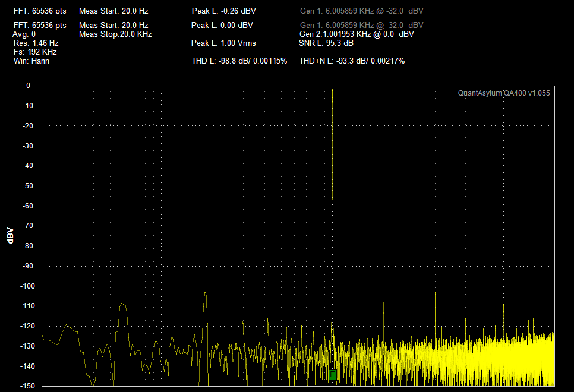
Task: Click the '-80' y-axis tick label
Action: (28, 246)
